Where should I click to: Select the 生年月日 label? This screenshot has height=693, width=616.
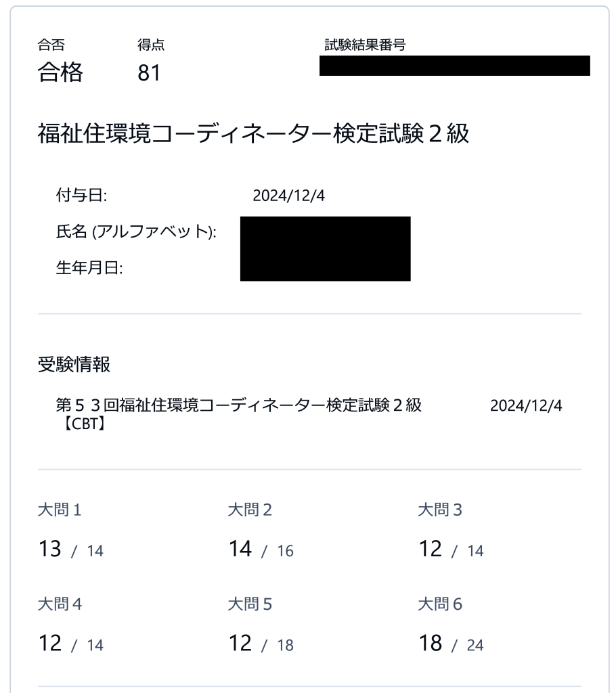tap(89, 268)
